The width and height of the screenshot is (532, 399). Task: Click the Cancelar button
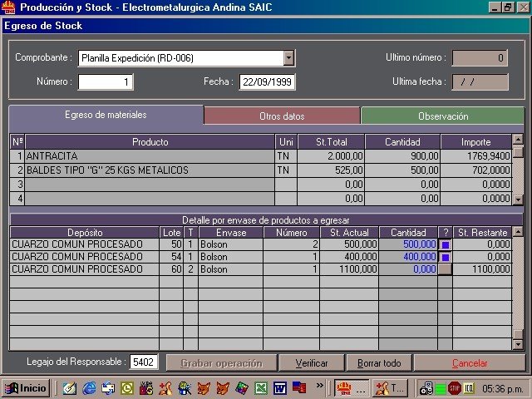(470, 363)
